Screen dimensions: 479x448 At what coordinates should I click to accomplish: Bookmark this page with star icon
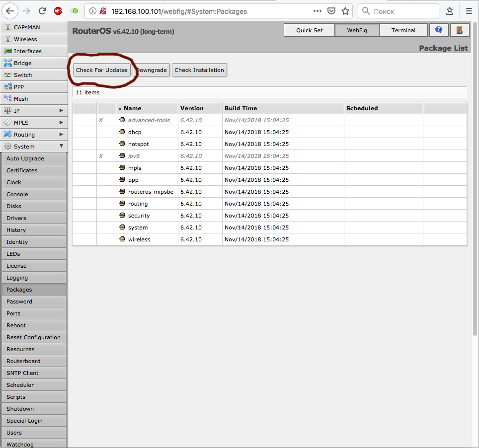click(x=345, y=11)
